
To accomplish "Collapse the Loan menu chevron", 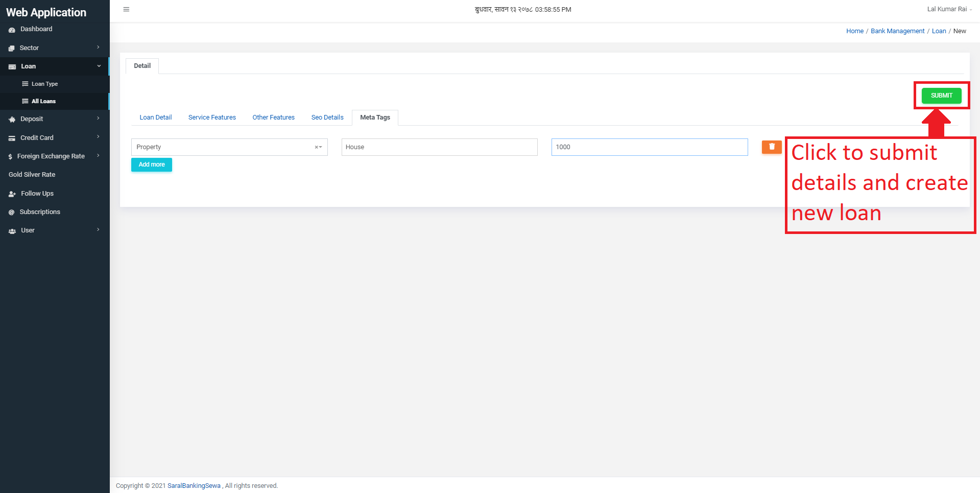I will (x=99, y=66).
